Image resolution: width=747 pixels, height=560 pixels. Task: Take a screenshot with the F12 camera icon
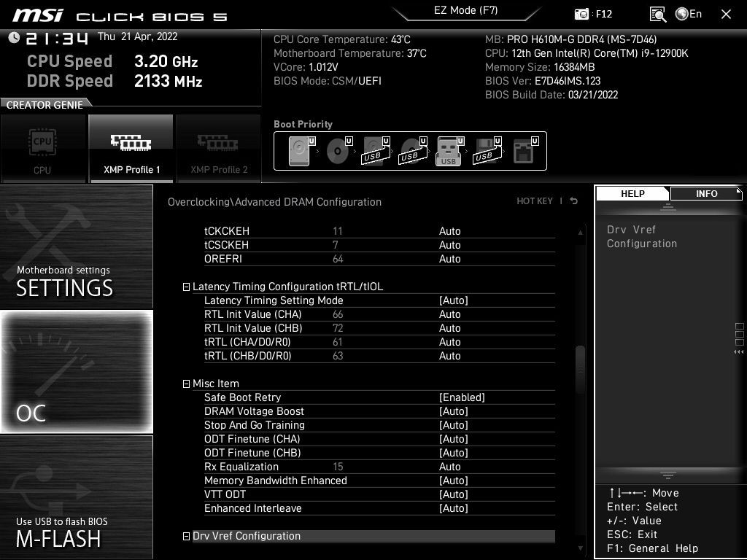click(581, 15)
